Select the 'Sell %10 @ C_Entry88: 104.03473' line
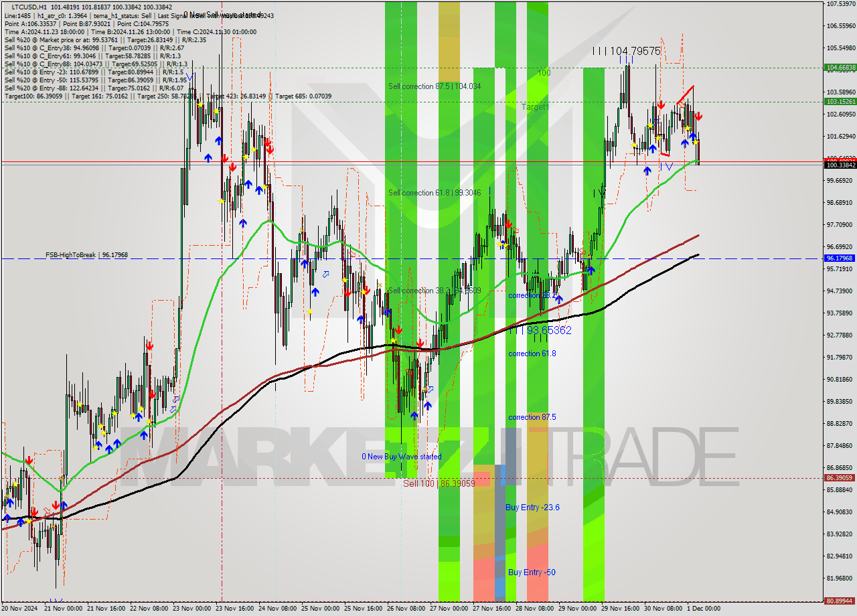Viewport: 857px width, 616px height. click(96, 64)
